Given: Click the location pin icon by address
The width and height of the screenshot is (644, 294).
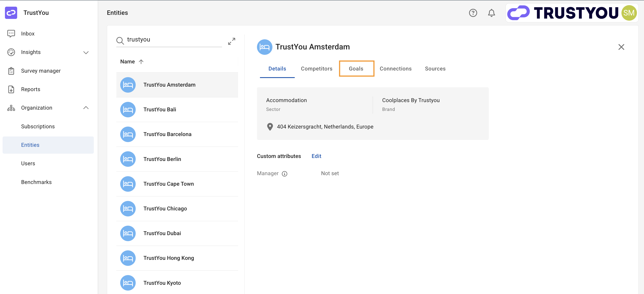Looking at the screenshot, I should (270, 127).
